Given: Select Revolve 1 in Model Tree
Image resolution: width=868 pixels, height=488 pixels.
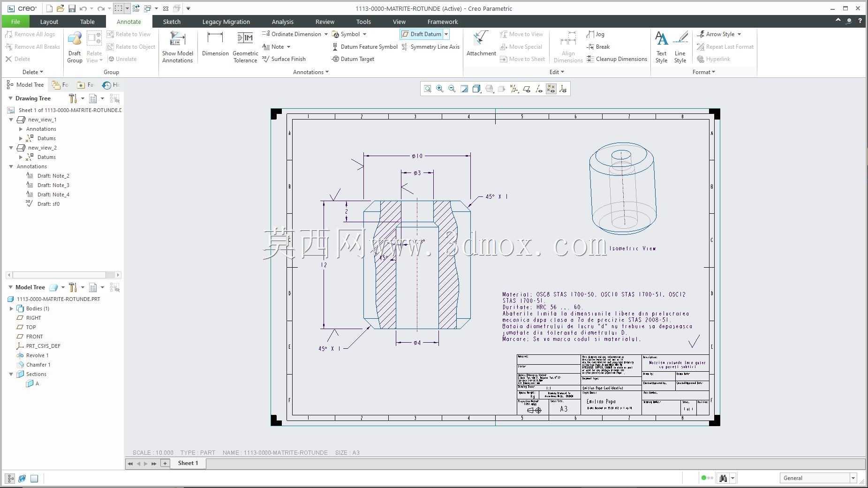Looking at the screenshot, I should (x=32, y=355).
